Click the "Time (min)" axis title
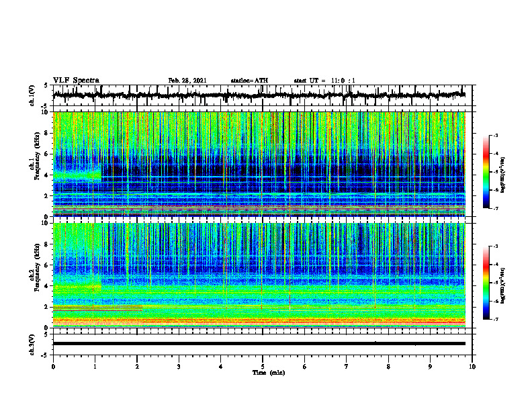This screenshot has width=532, height=411. [x=269, y=373]
